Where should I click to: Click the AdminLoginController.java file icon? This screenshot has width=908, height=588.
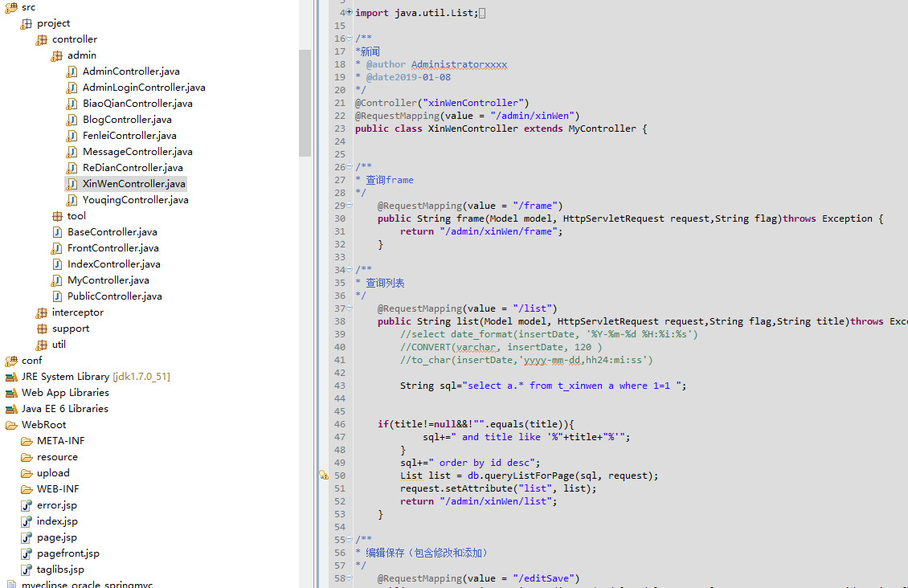pyautogui.click(x=72, y=88)
